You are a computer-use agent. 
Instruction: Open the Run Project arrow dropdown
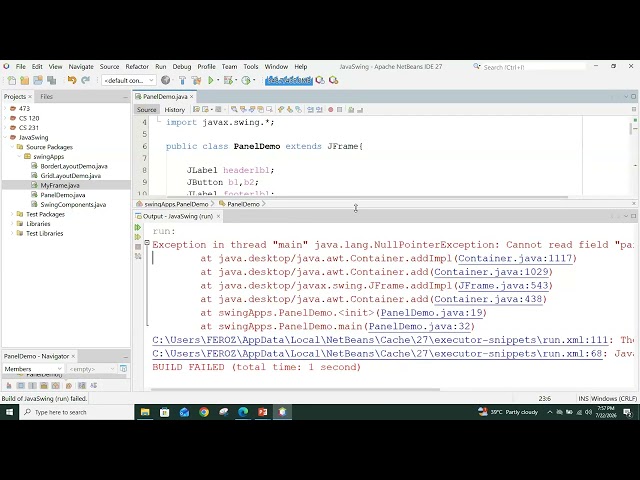pyautogui.click(x=218, y=80)
